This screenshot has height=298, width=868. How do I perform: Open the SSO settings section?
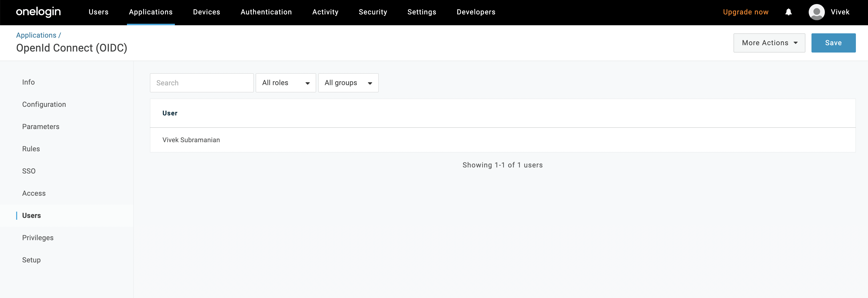pyautogui.click(x=29, y=171)
